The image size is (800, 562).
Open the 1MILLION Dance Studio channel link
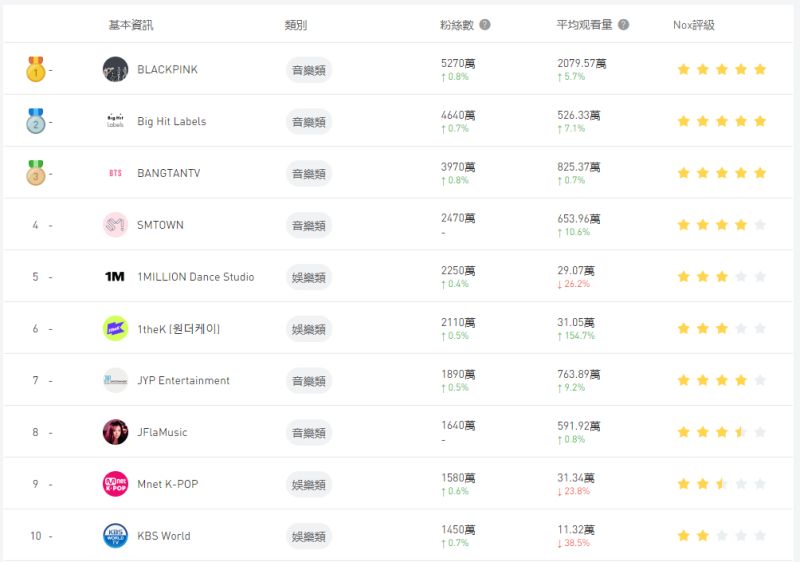point(195,277)
